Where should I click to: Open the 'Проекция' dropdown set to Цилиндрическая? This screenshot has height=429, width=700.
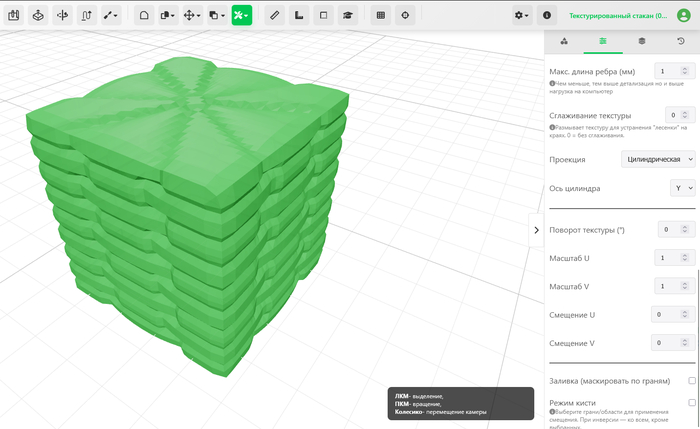(x=658, y=159)
